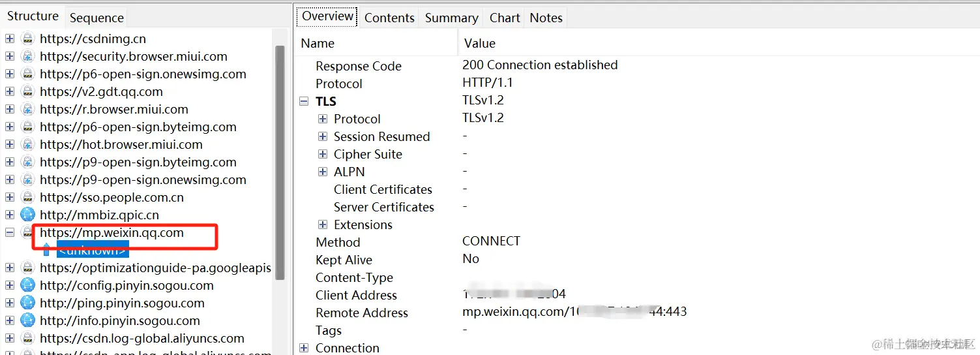Click the icon beside https://security.browser.miui.com
The height and width of the screenshot is (355, 980).
[27, 56]
